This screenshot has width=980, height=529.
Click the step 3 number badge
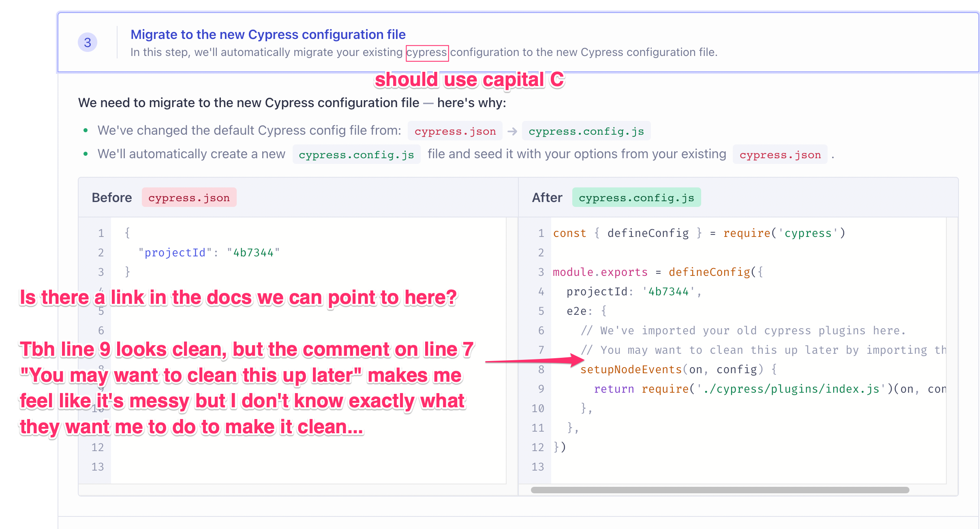(x=87, y=42)
